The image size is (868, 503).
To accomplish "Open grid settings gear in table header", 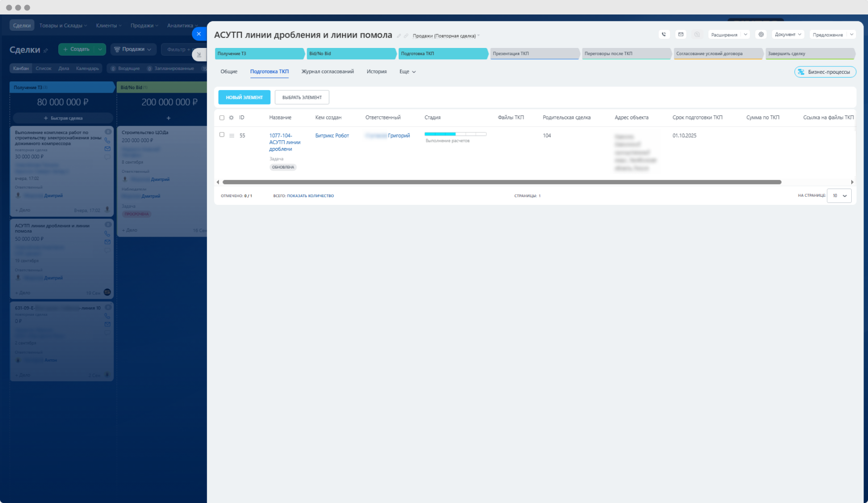I will (x=231, y=118).
